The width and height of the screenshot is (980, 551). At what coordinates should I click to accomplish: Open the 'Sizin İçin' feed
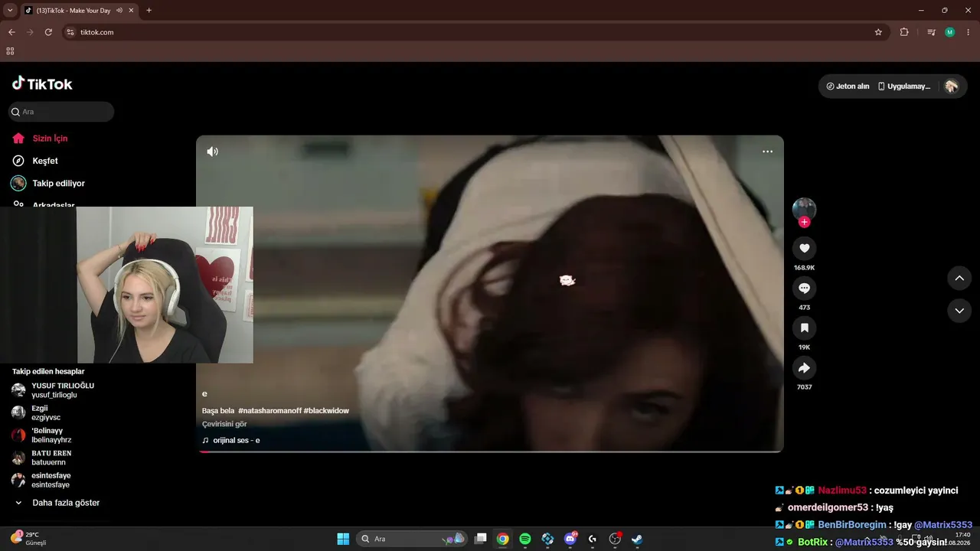[50, 139]
